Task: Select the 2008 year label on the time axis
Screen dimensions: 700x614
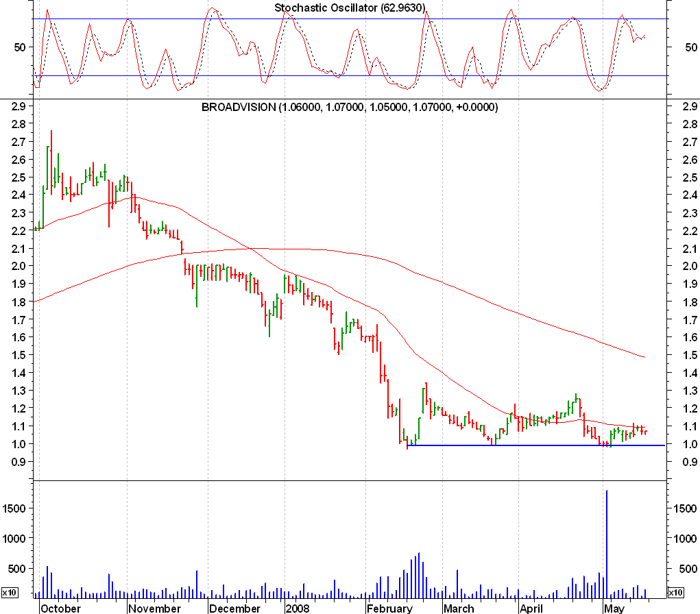Action: pyautogui.click(x=298, y=608)
